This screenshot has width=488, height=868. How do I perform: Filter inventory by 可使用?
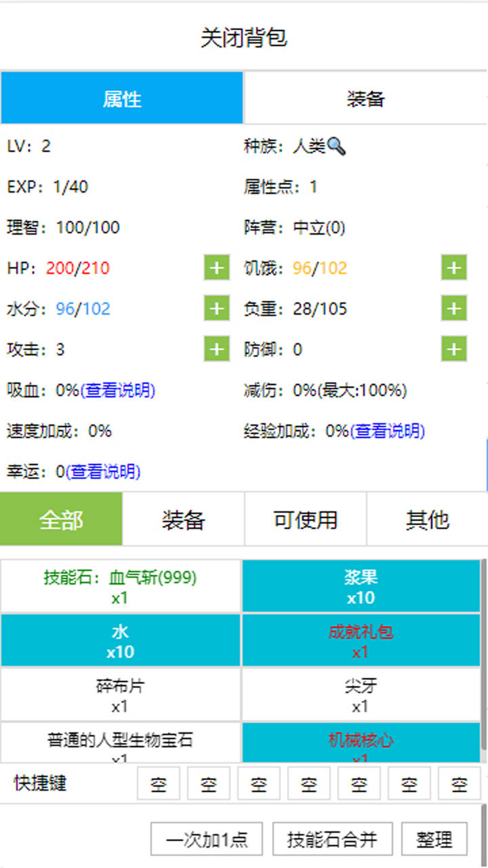[x=305, y=520]
